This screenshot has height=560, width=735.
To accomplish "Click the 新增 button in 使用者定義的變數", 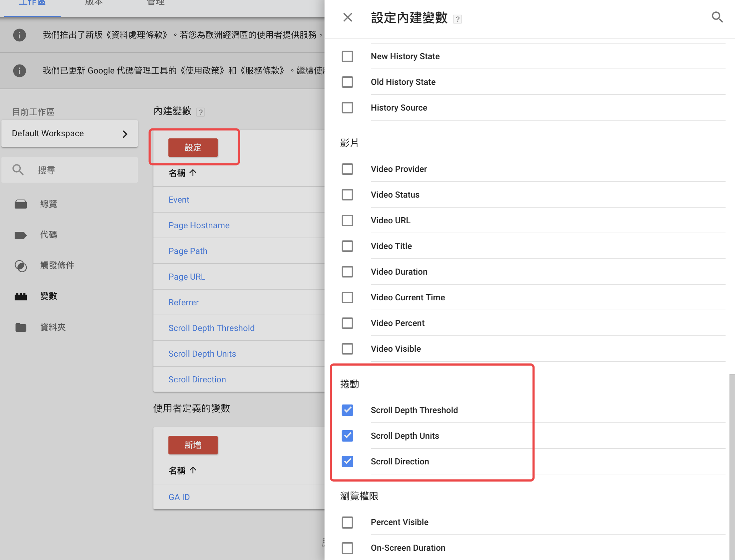I will (x=192, y=445).
